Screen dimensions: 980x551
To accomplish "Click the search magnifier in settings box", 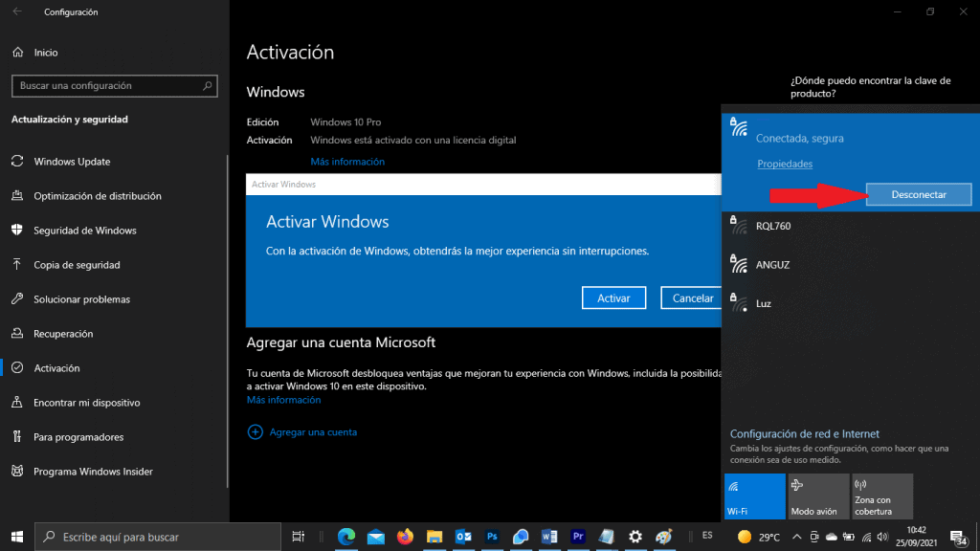I will point(207,85).
